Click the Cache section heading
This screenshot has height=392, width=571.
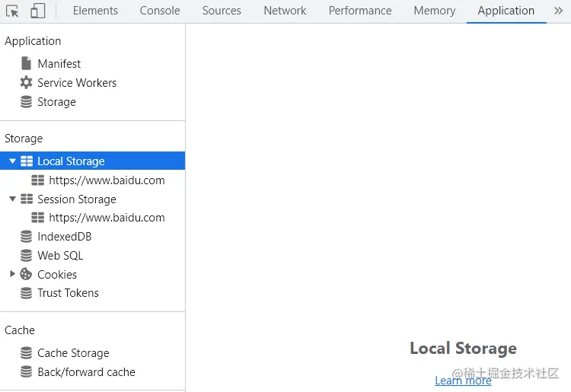pos(20,330)
